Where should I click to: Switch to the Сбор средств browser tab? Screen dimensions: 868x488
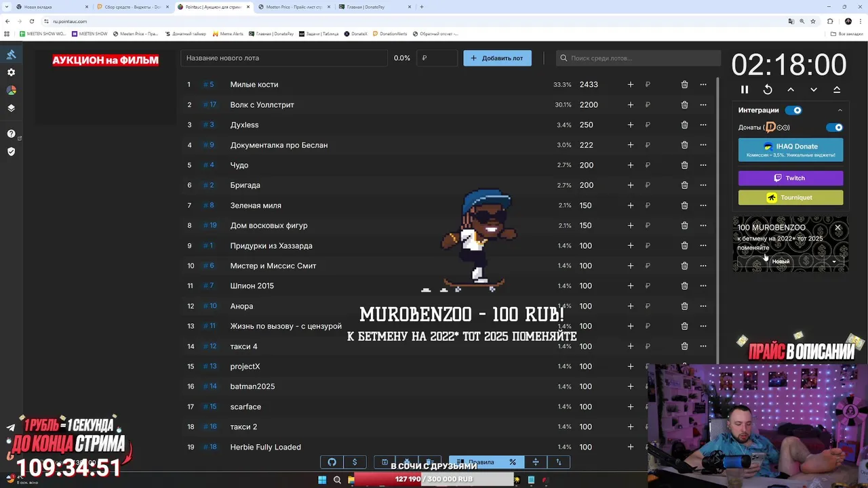132,7
